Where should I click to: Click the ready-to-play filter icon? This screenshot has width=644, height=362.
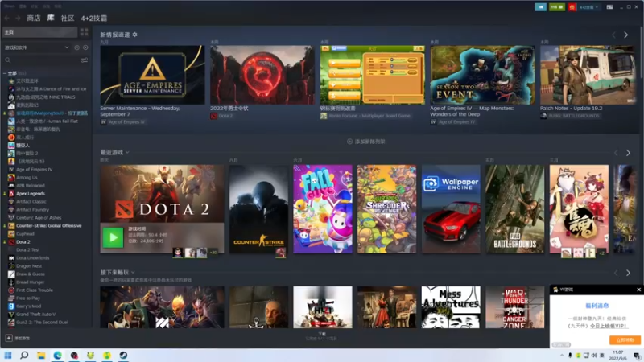85,47
